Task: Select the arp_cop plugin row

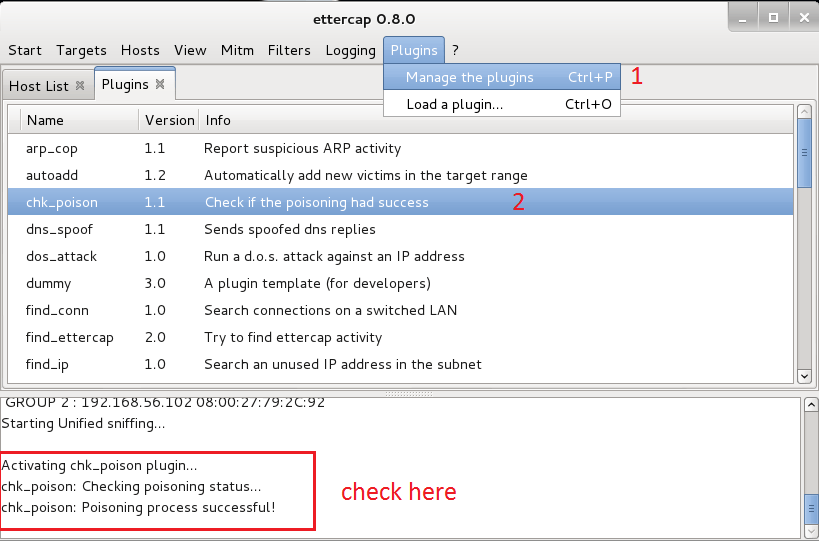Action: 400,148
